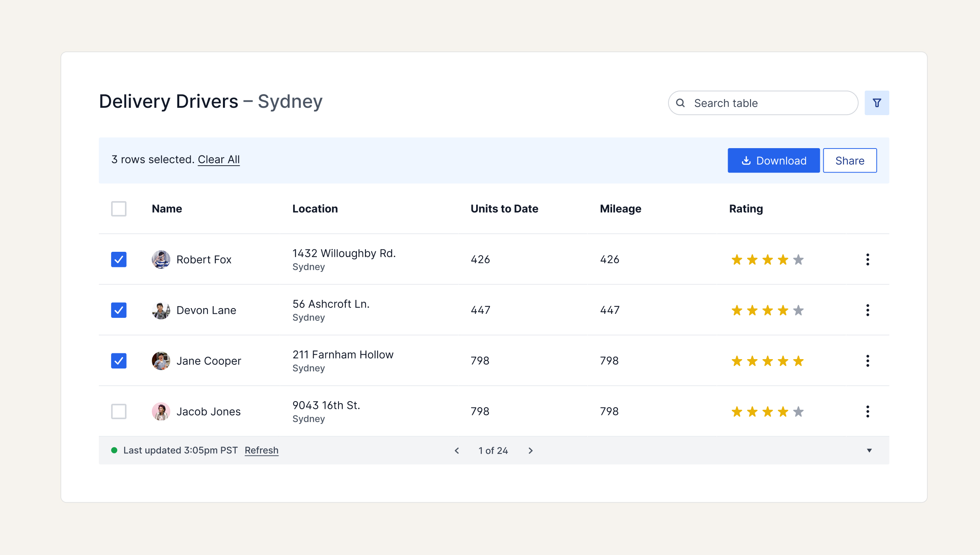Open Jane Cooper kebab menu

click(867, 361)
